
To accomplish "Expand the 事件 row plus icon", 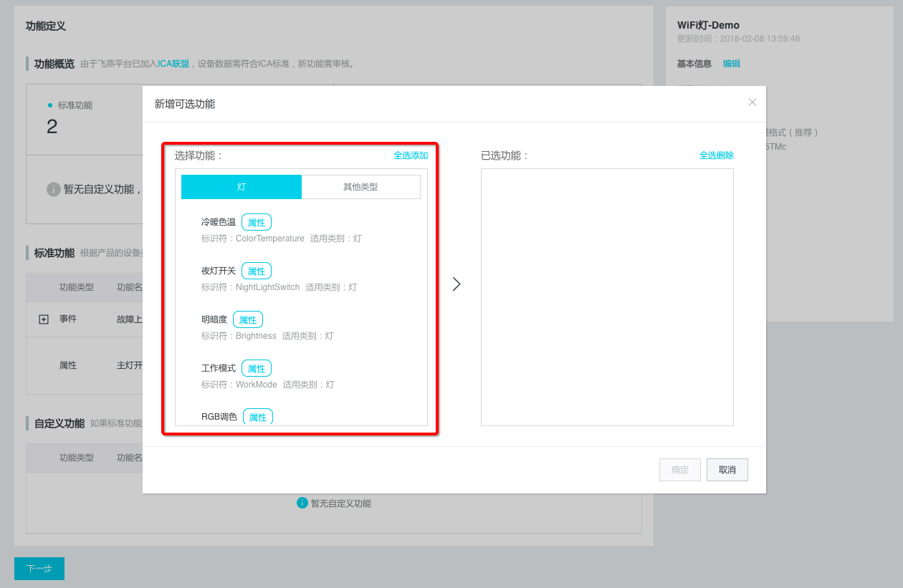I will pos(43,319).
